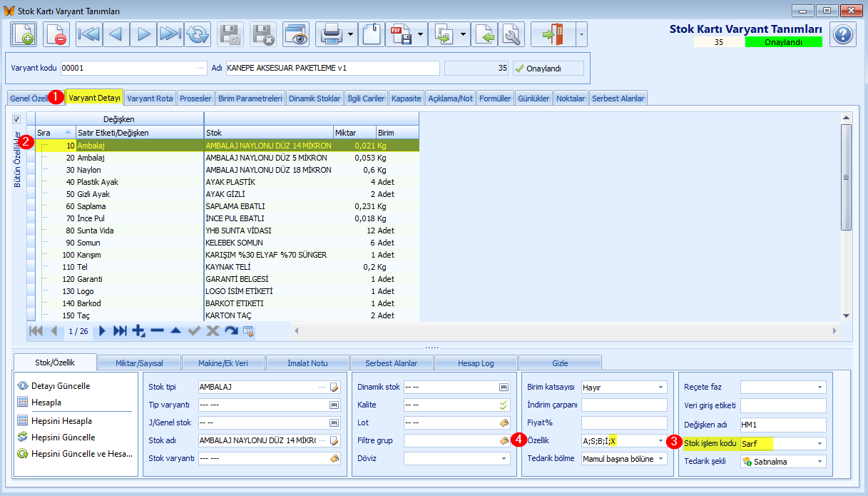Click the Tip varyantı barcode lookup icon
Viewport: 868px width, 496px height.
point(333,405)
